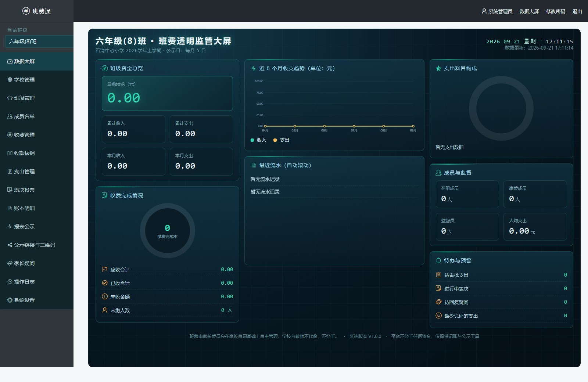Click the 班费通 yen logo icon

(x=26, y=11)
